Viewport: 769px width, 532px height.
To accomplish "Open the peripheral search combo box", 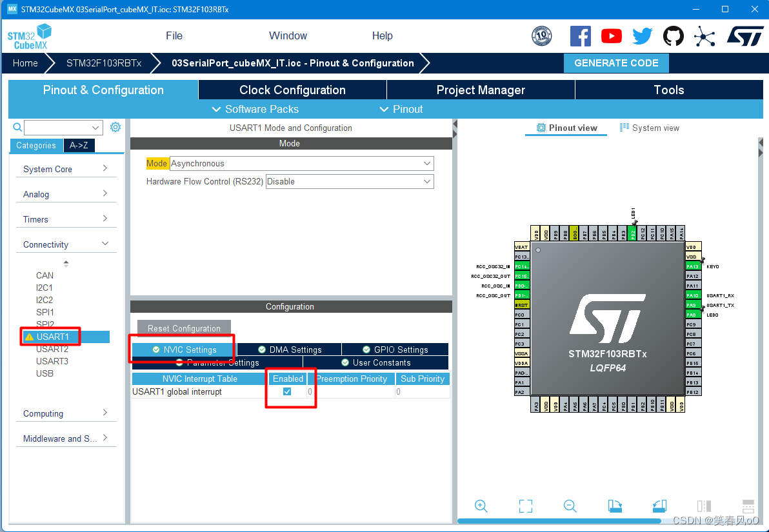I will [x=64, y=128].
